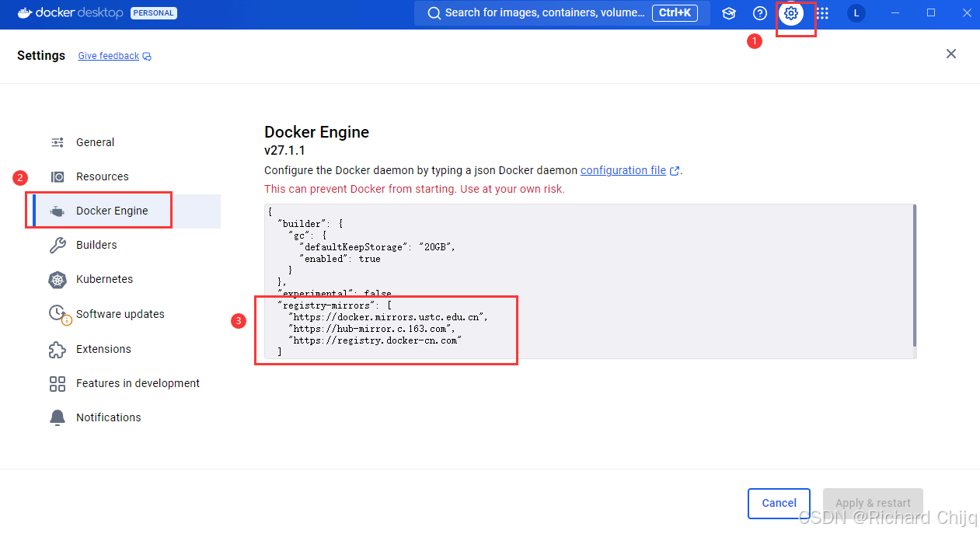Screen dimensions: 980x534
Task: Click the Cancel button
Action: tap(779, 503)
